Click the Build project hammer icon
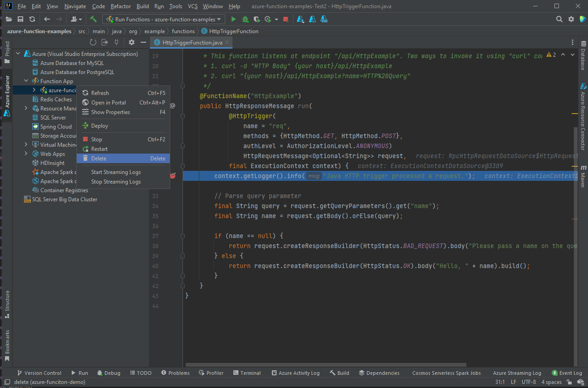Screen dimensions: 588x388 [93, 19]
